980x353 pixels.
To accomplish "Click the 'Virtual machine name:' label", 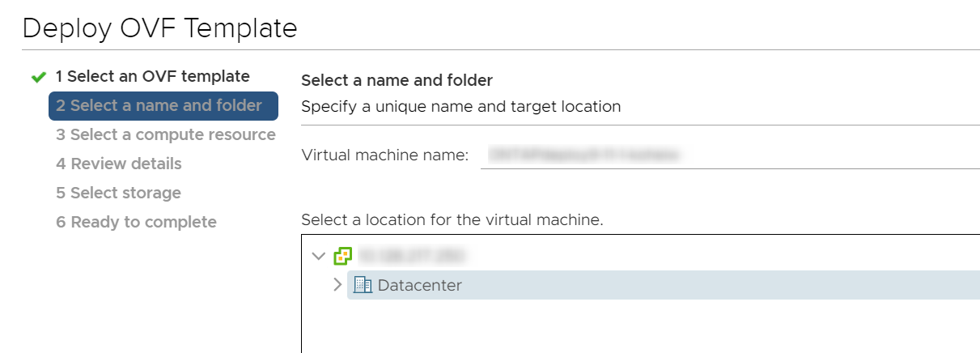I will pos(385,155).
